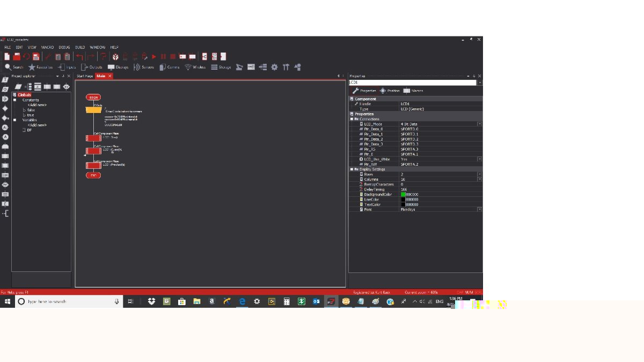
Task: Close the Main tab
Action: [x=110, y=76]
